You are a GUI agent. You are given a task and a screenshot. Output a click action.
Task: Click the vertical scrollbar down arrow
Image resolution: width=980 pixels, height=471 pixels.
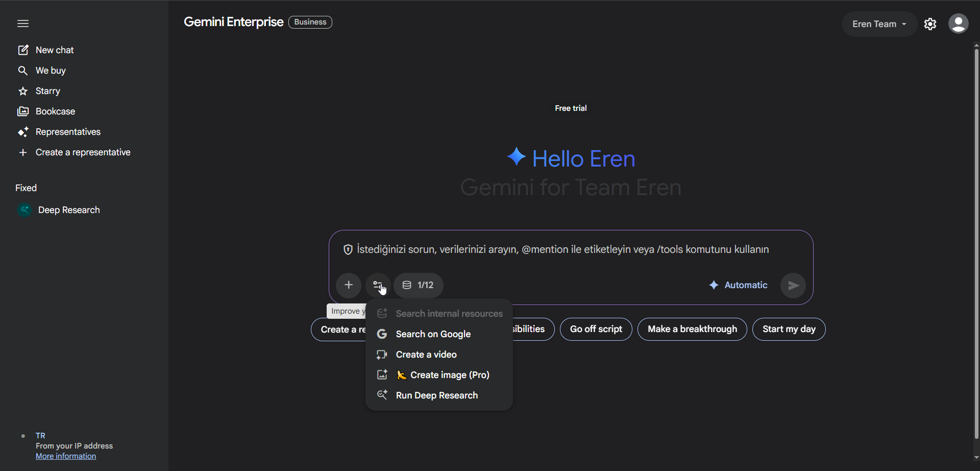click(976, 458)
